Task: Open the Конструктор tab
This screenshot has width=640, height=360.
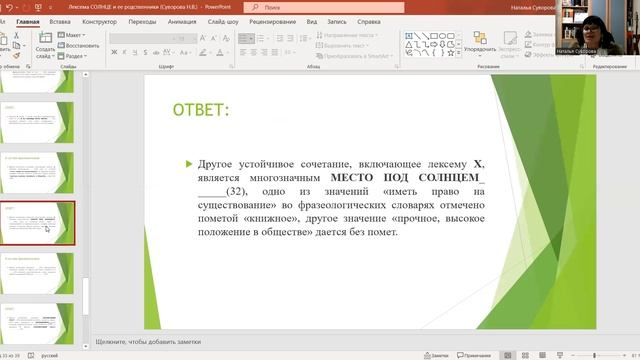Action: [100, 22]
